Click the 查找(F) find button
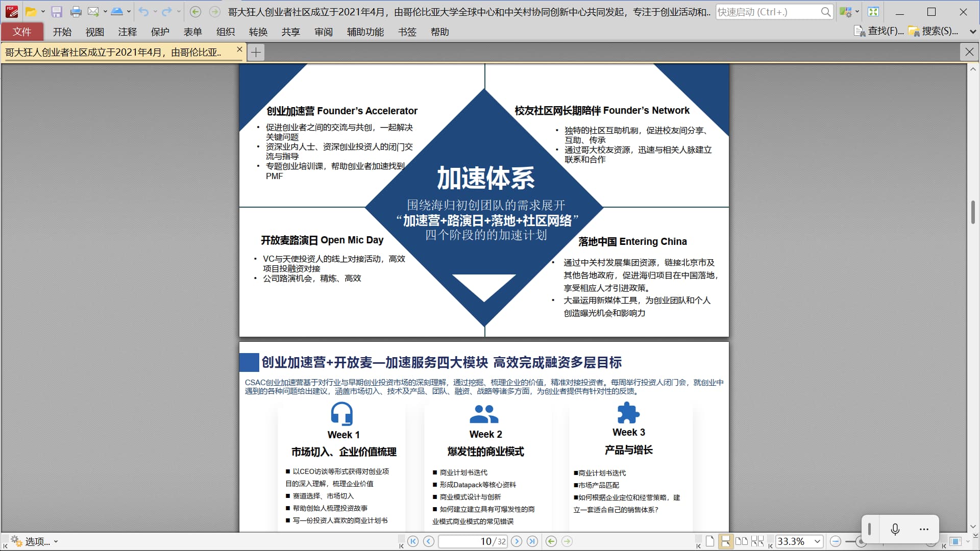Screen dimensions: 980x551 click(x=879, y=31)
